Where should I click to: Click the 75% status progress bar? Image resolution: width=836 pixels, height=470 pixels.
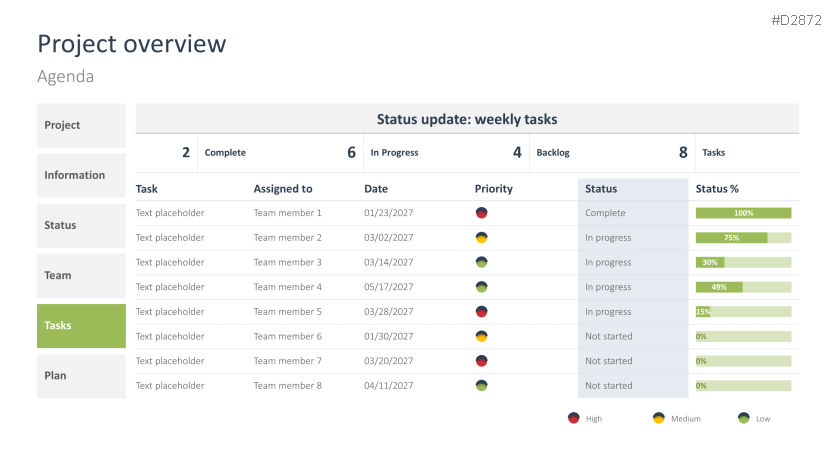[x=743, y=238]
